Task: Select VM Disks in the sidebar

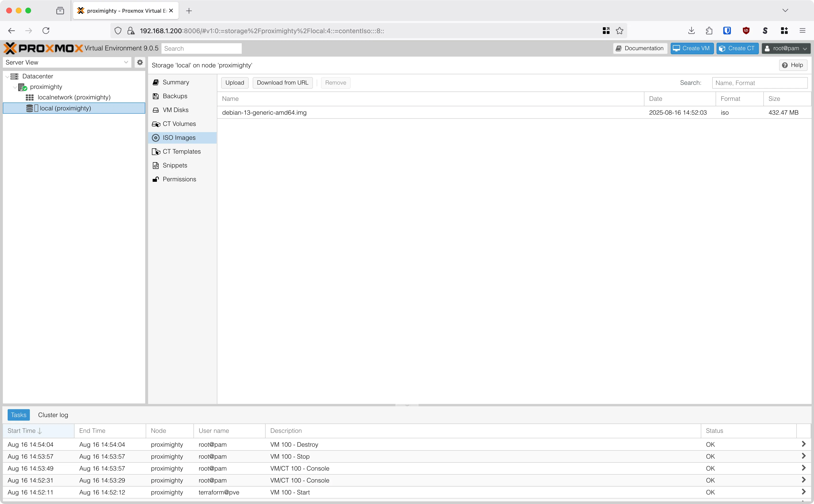Action: point(175,110)
